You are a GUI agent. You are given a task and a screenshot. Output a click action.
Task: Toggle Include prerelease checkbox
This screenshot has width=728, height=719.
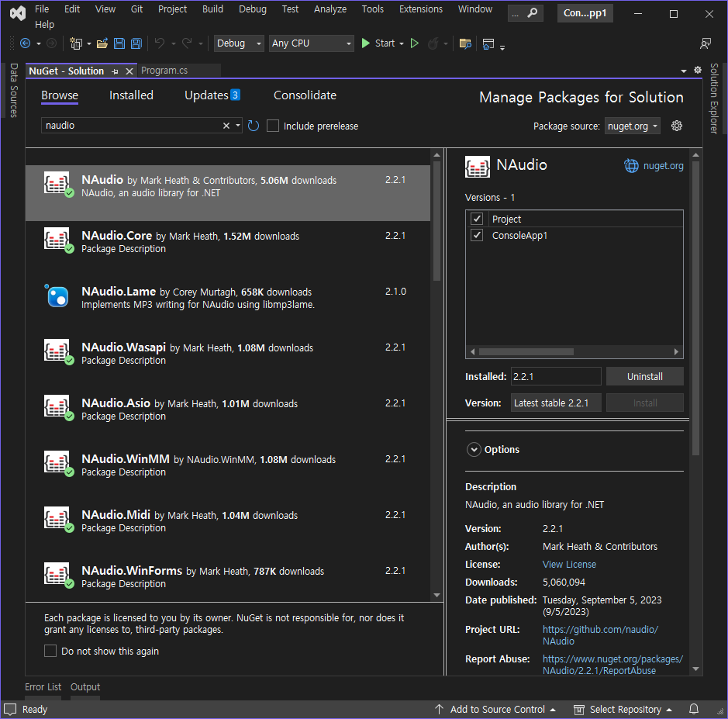click(x=273, y=126)
